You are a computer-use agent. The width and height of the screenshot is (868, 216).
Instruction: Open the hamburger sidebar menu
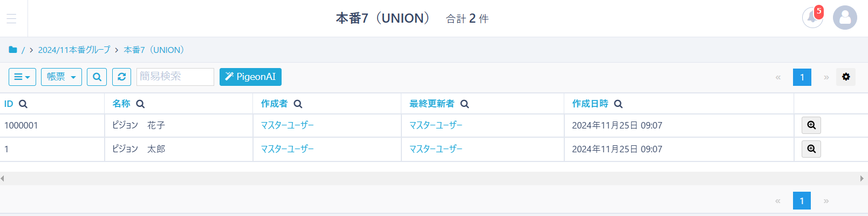(11, 18)
